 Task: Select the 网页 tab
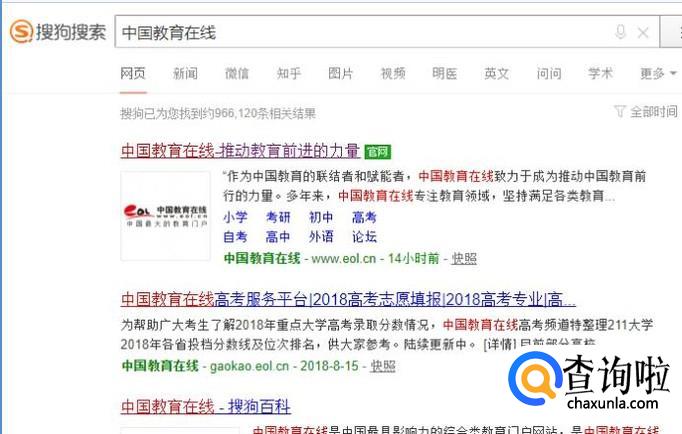tap(133, 73)
